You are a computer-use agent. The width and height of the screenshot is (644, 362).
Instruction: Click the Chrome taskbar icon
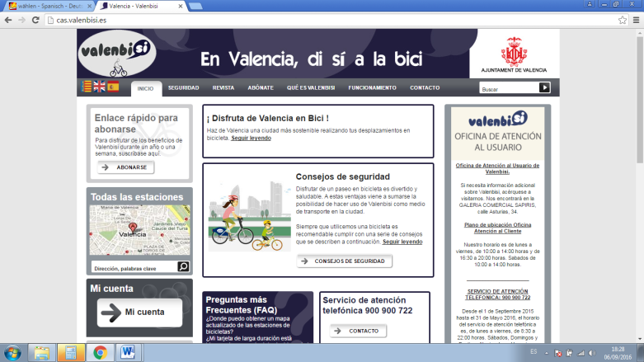pyautogui.click(x=100, y=353)
